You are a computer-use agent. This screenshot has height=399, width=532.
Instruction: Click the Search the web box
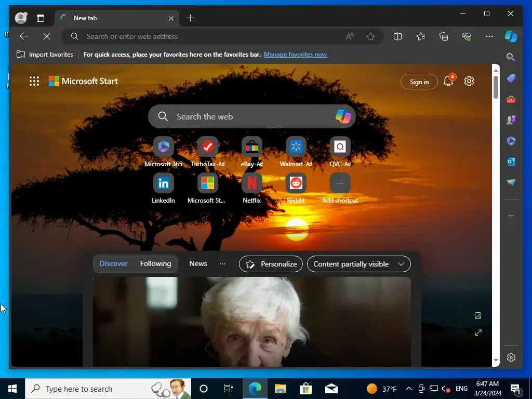252,117
